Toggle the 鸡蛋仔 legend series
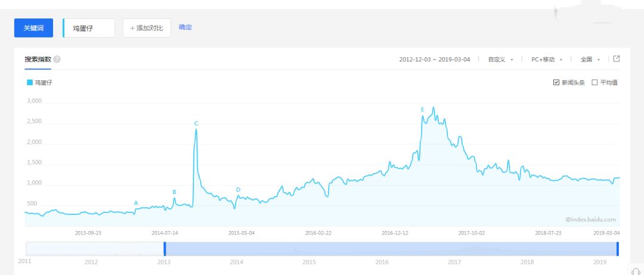 coord(39,83)
